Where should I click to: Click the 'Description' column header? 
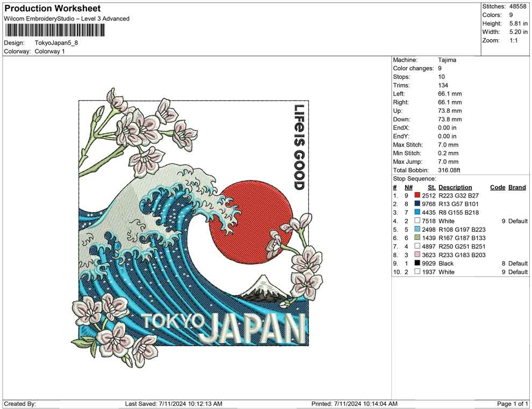pos(455,187)
